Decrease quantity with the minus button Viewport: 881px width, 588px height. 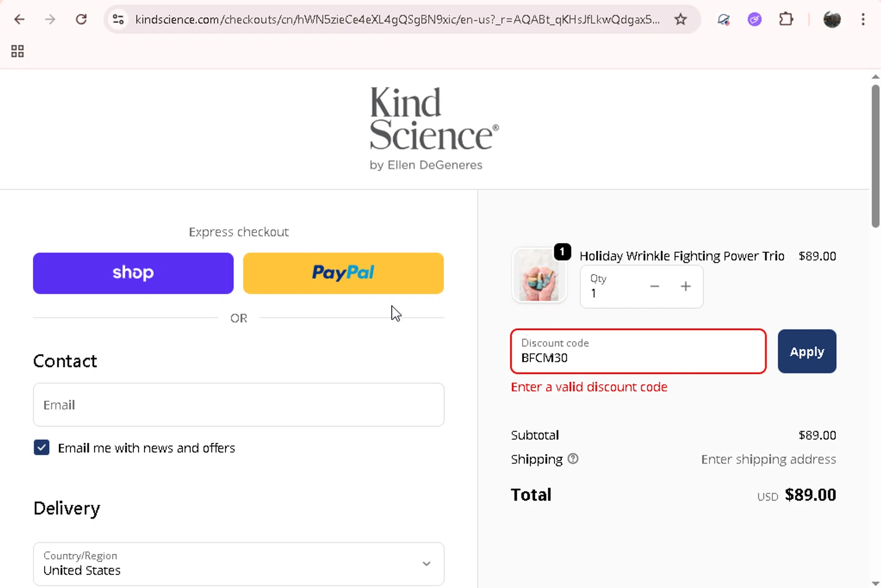point(654,286)
